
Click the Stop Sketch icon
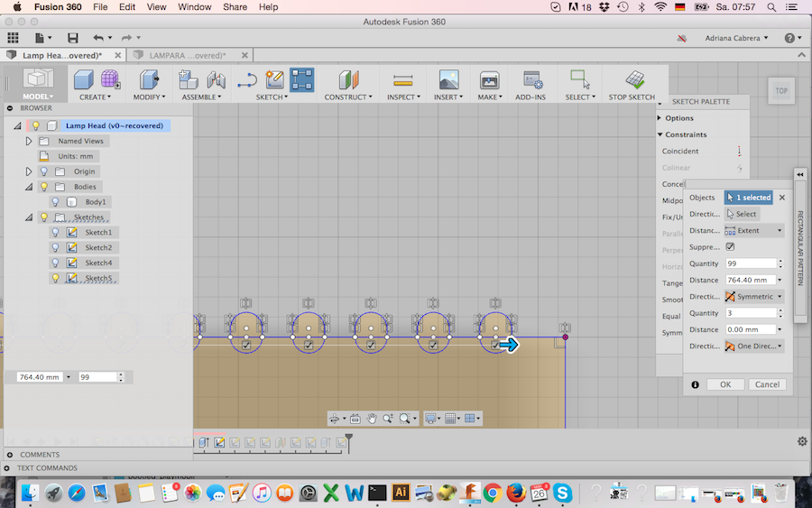point(635,79)
